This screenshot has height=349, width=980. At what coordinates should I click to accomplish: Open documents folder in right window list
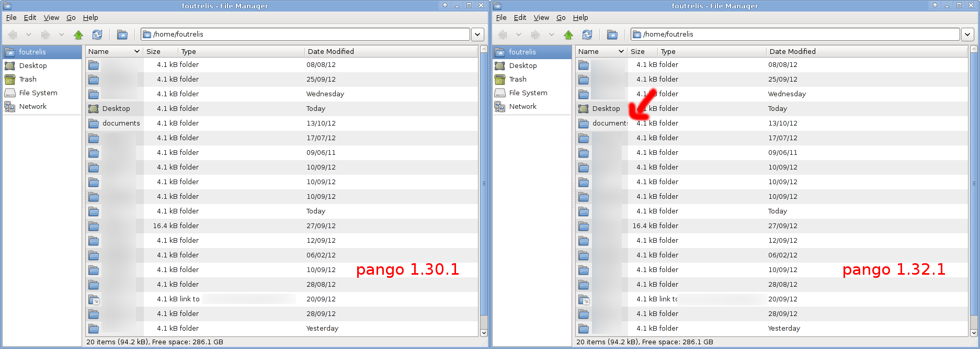609,123
